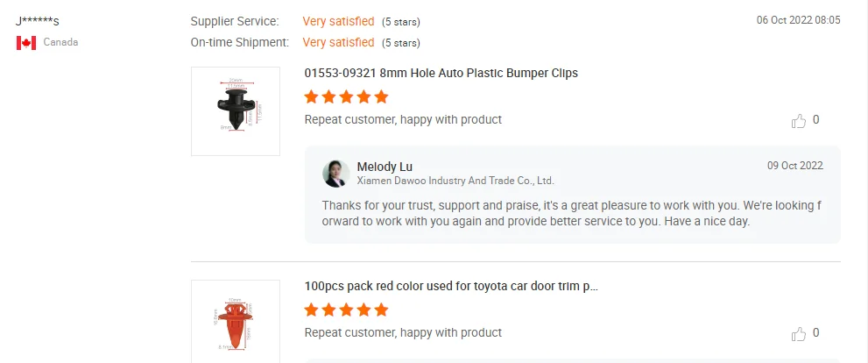Open the 100pcs pack red color product link

[x=451, y=286]
